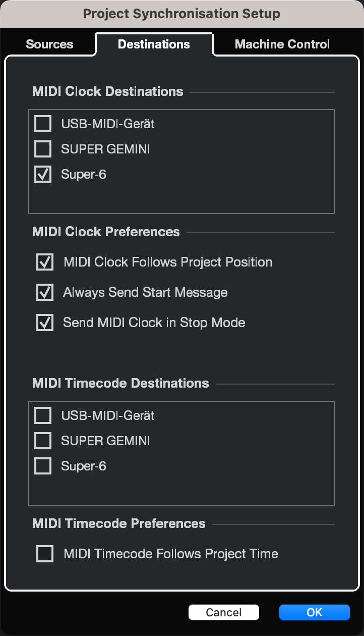Enable USB-MIDI-Gerät as a MIDI Clock destination

point(43,123)
